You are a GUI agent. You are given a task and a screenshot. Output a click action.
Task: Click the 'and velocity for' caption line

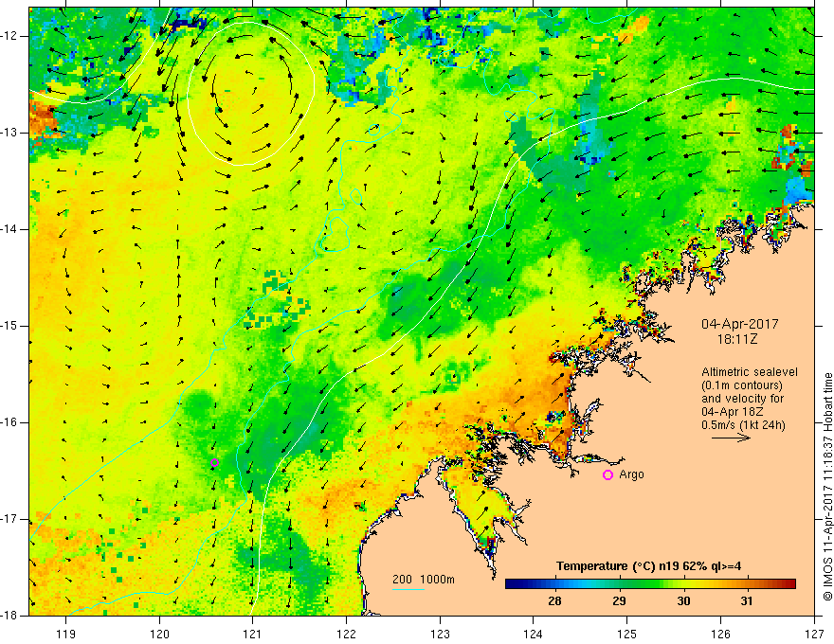pos(742,399)
